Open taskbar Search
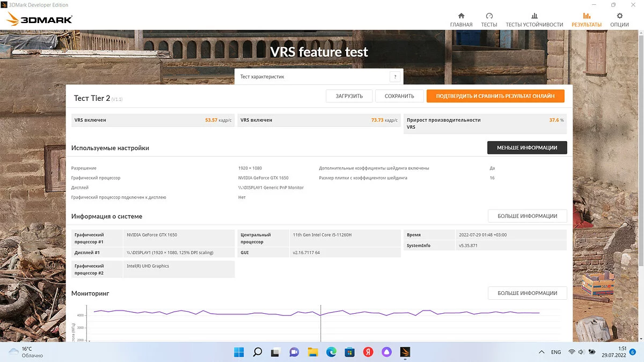 pyautogui.click(x=258, y=352)
